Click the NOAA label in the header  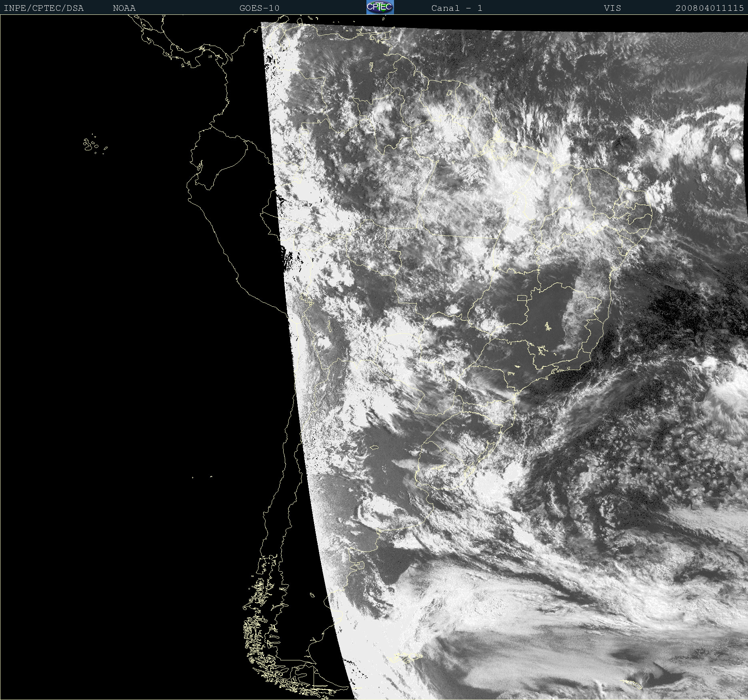[124, 8]
